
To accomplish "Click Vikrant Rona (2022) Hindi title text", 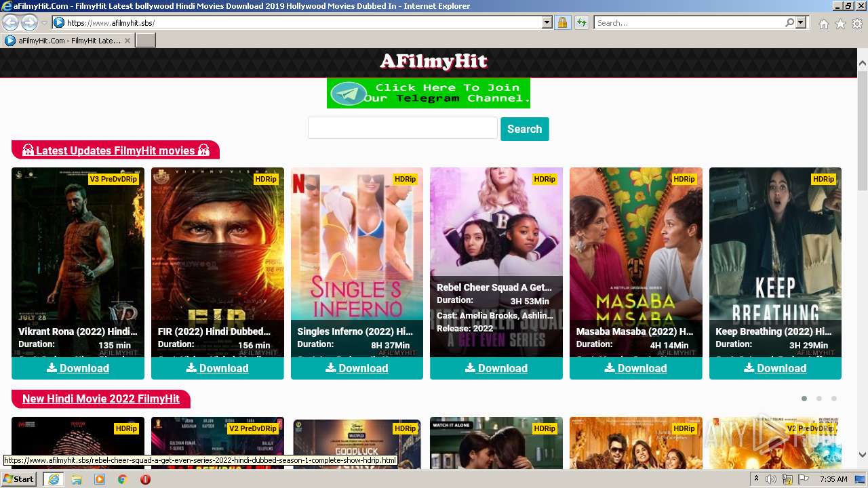I will tap(78, 331).
